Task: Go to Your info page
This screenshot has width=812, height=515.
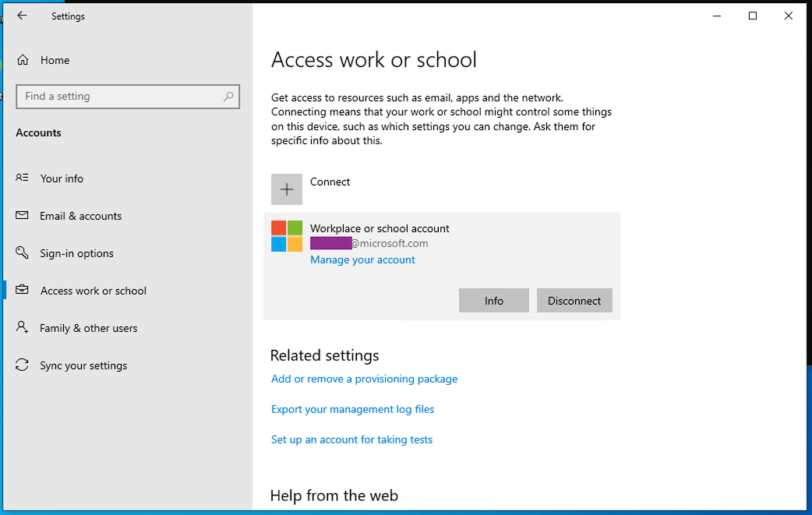Action: [62, 178]
